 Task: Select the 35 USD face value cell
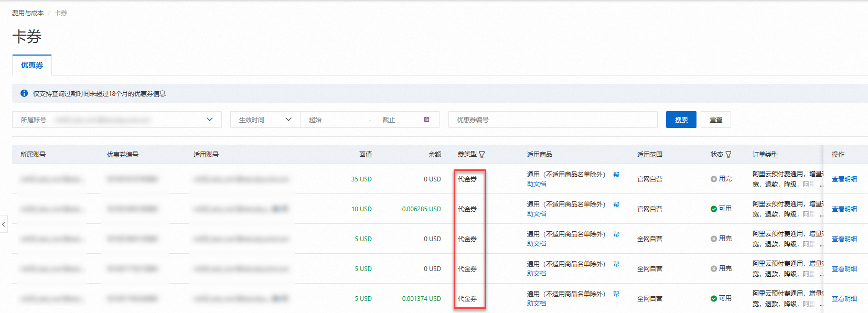[361, 179]
